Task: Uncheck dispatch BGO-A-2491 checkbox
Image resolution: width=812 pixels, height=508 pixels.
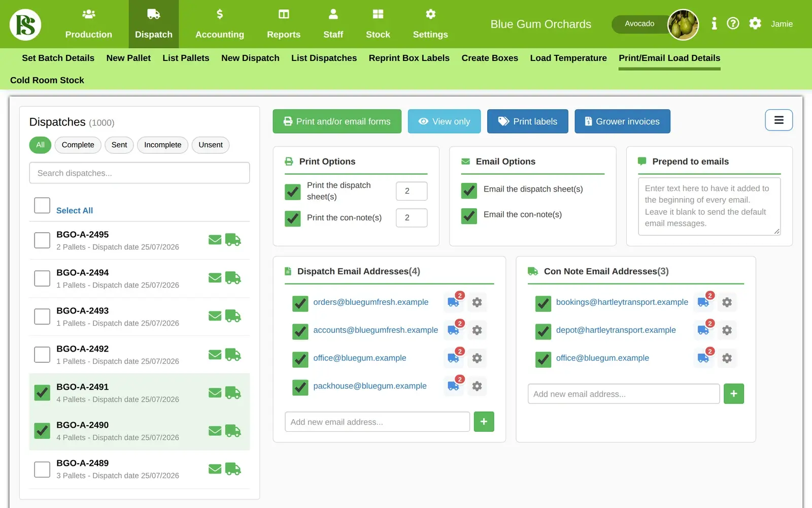Action: pyautogui.click(x=42, y=393)
